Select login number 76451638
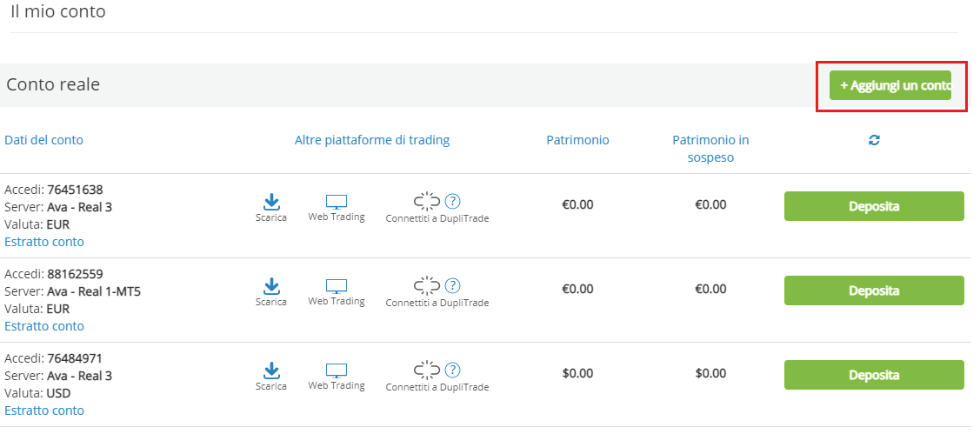Viewport: 980px width, 434px height. point(75,190)
